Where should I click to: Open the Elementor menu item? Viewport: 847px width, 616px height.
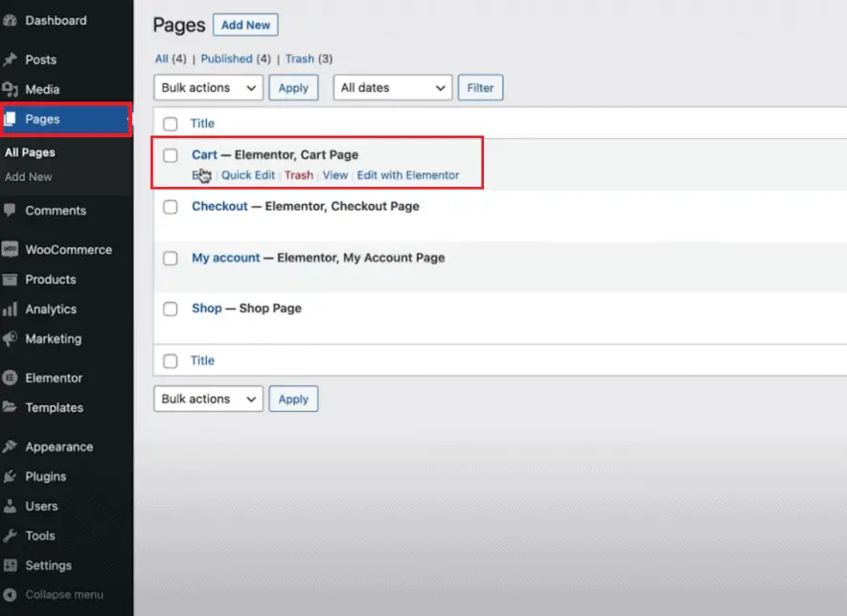tap(54, 377)
